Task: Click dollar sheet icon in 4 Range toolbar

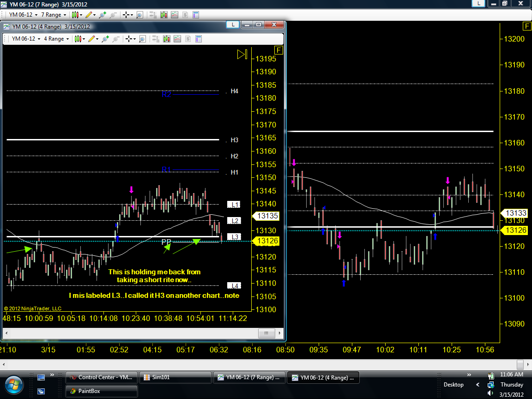Action: click(x=188, y=39)
